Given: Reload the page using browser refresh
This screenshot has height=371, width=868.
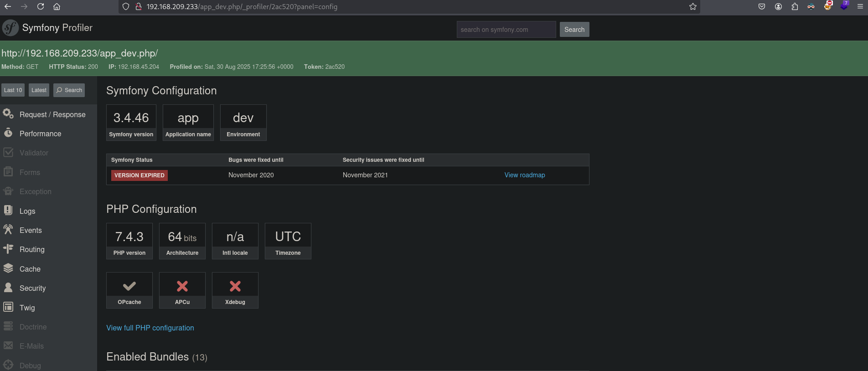Looking at the screenshot, I should coord(41,6).
